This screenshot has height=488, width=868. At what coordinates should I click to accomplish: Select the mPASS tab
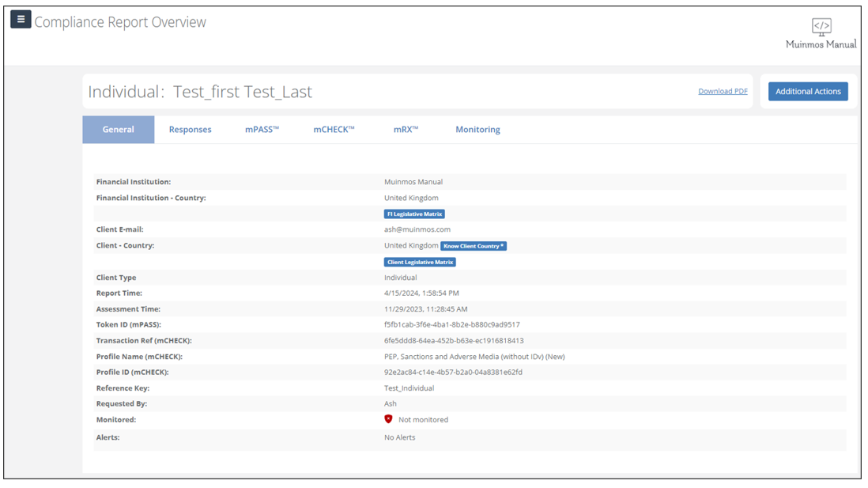click(x=262, y=130)
